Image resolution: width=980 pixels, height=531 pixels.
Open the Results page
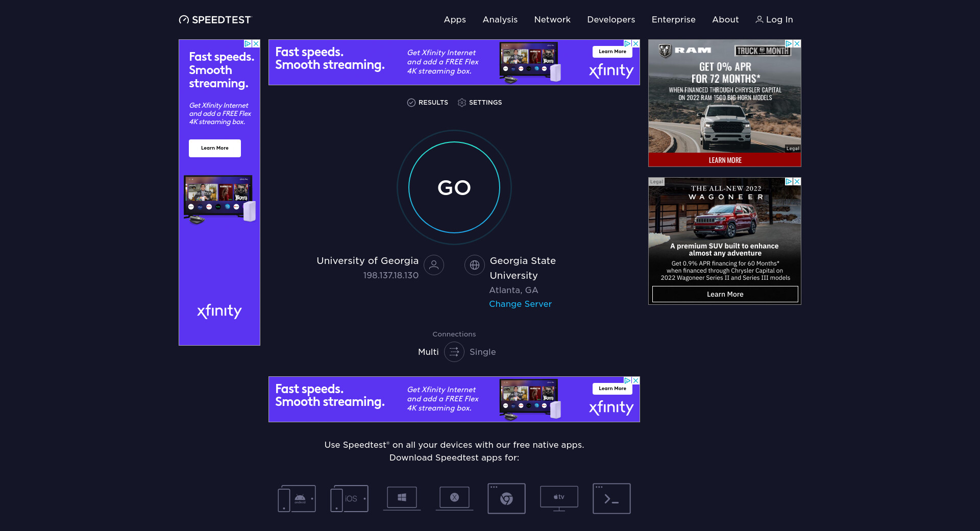point(428,103)
